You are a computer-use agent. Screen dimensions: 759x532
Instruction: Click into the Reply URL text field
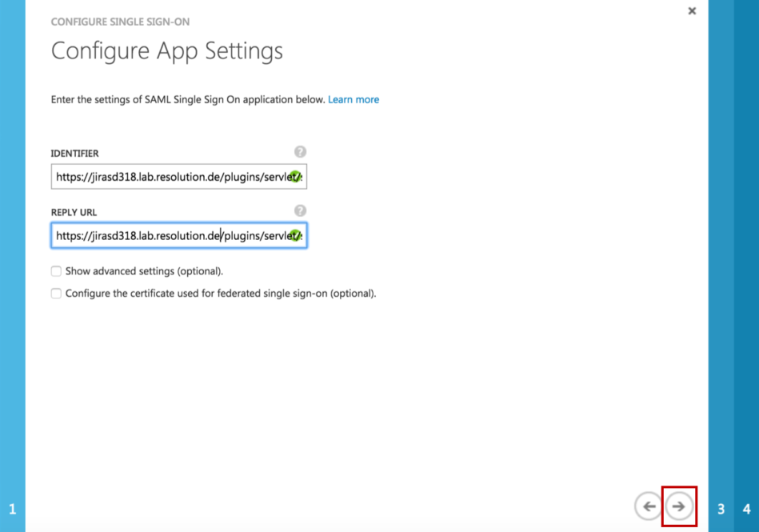[179, 236]
